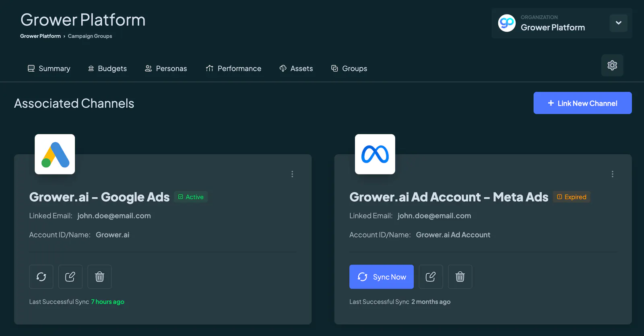Expand the organization dropdown chevron
Viewport: 644px width, 336px height.
coord(619,23)
